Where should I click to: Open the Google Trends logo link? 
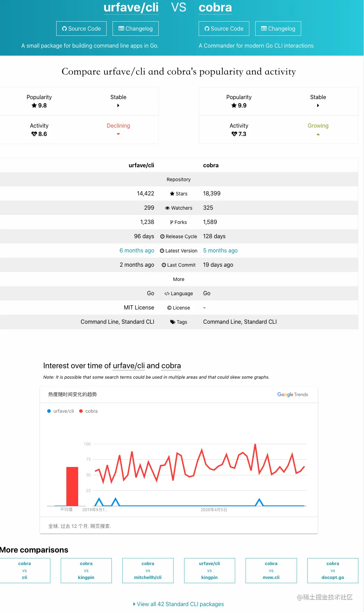click(292, 394)
